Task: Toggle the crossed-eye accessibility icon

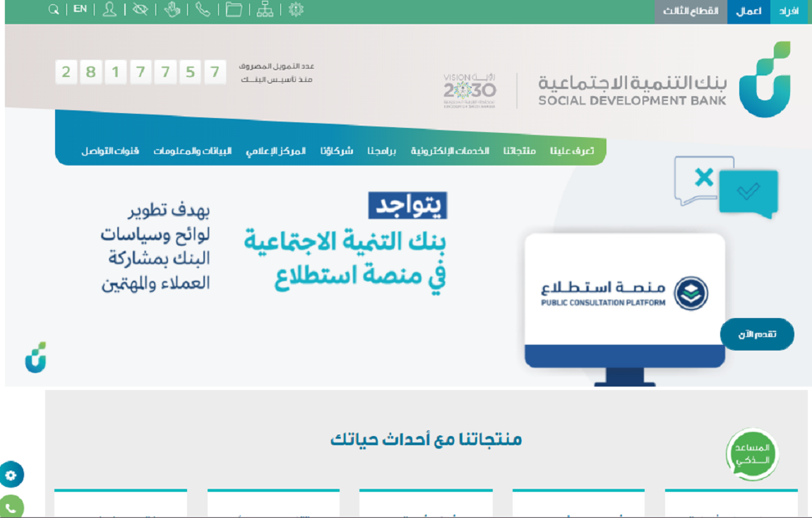Action: 140,9
